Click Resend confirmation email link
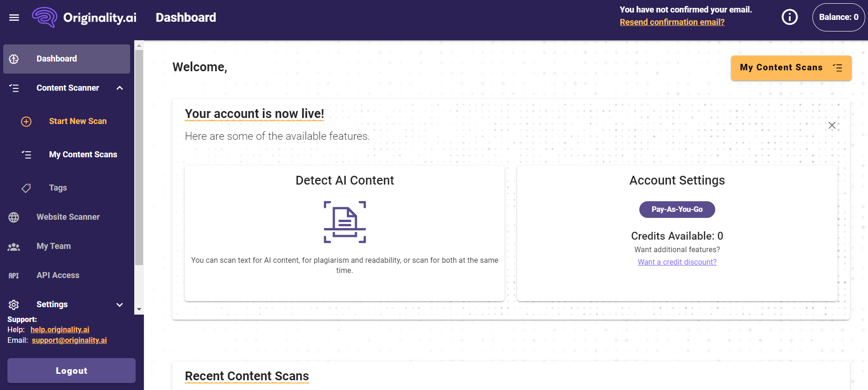Image resolution: width=868 pixels, height=390 pixels. click(x=672, y=22)
